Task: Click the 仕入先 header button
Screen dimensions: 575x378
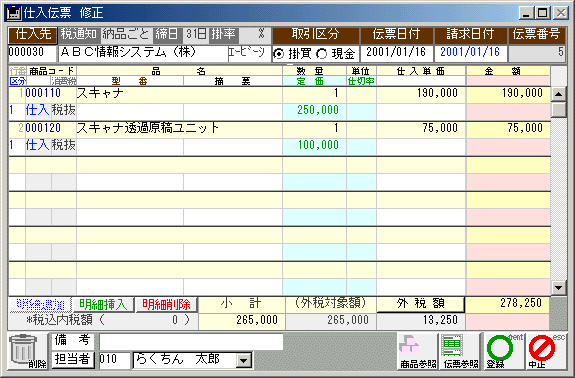Action: click(x=33, y=35)
